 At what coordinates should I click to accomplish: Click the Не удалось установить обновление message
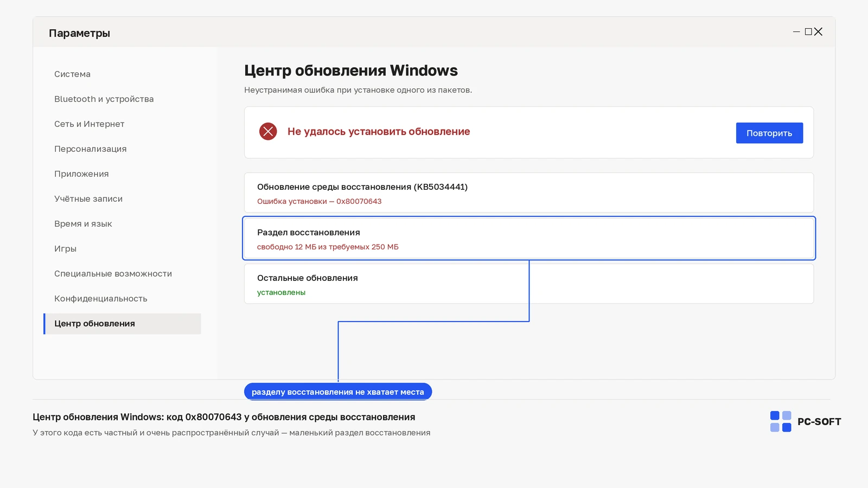pyautogui.click(x=379, y=131)
